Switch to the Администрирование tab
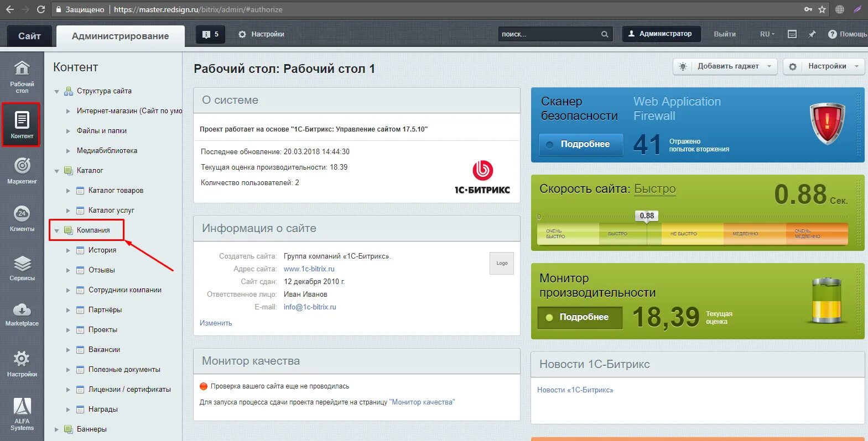Viewport: 868px width, 441px height. click(x=121, y=36)
